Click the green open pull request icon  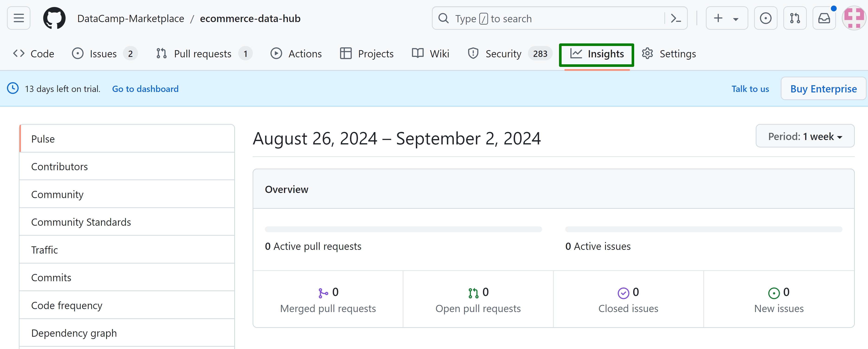tap(473, 293)
